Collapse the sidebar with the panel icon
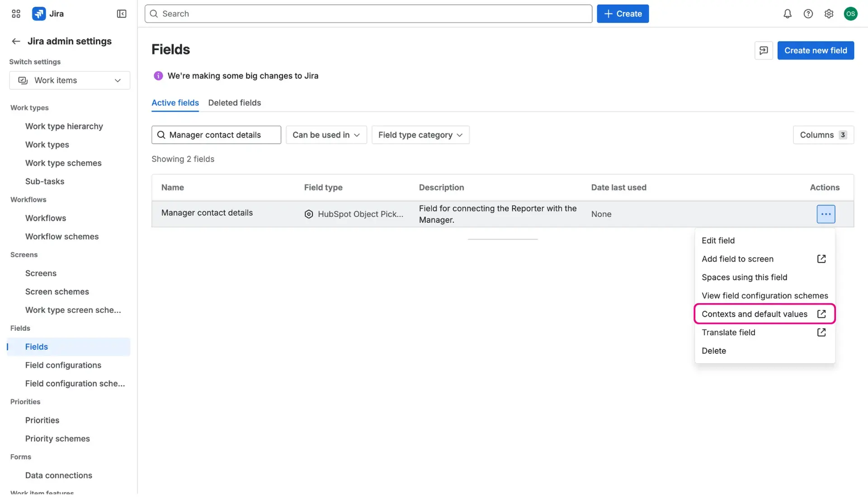 pos(121,14)
